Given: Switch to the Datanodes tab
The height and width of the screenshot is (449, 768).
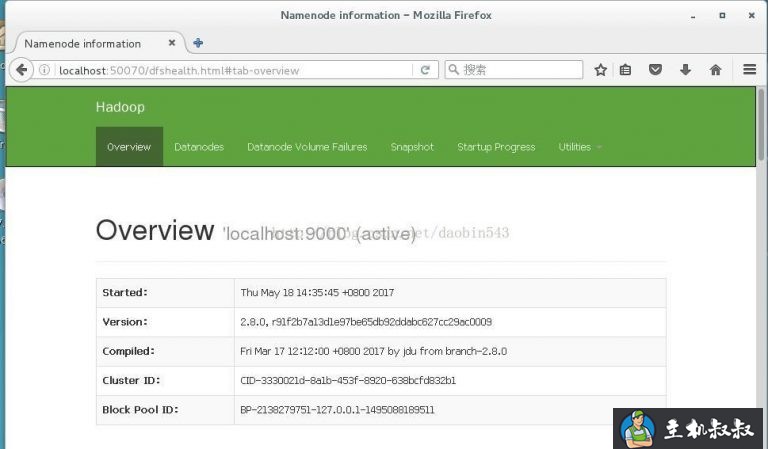Looking at the screenshot, I should [199, 147].
